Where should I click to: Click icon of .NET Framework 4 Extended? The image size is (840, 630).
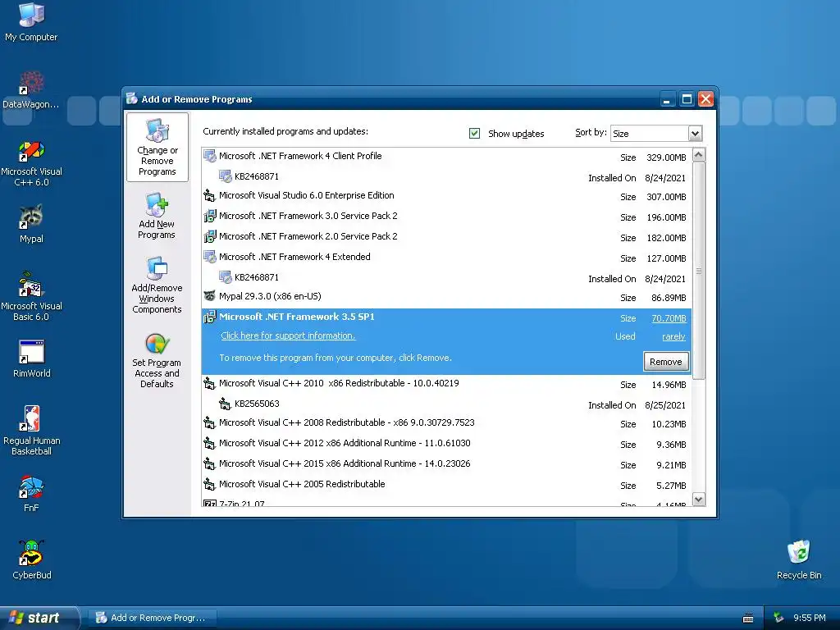tap(209, 257)
